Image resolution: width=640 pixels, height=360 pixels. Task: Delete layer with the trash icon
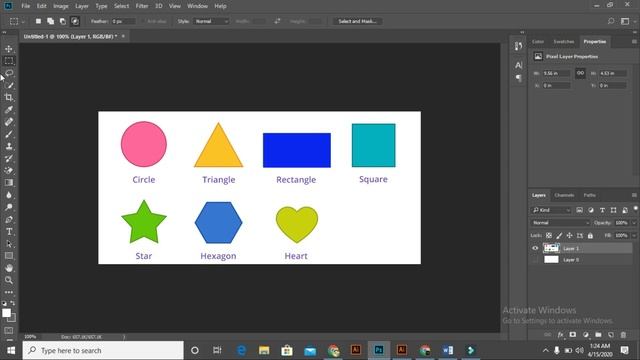pyautogui.click(x=623, y=335)
